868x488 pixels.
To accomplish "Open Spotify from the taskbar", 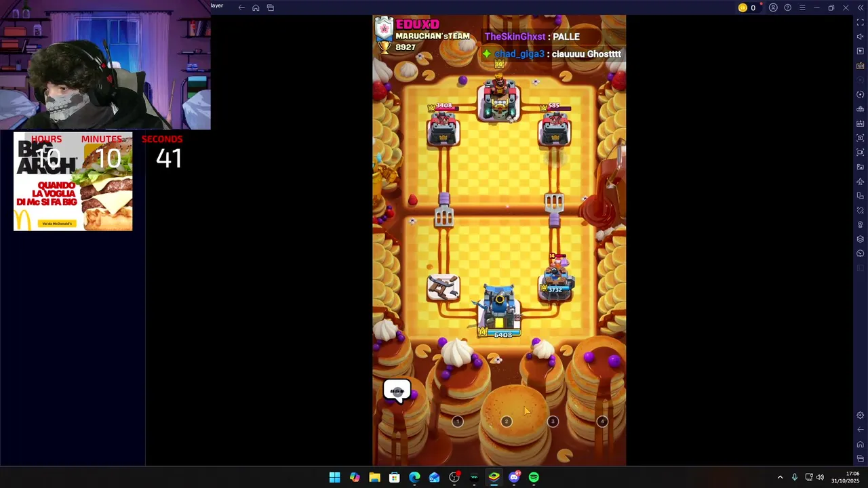I will tap(534, 477).
